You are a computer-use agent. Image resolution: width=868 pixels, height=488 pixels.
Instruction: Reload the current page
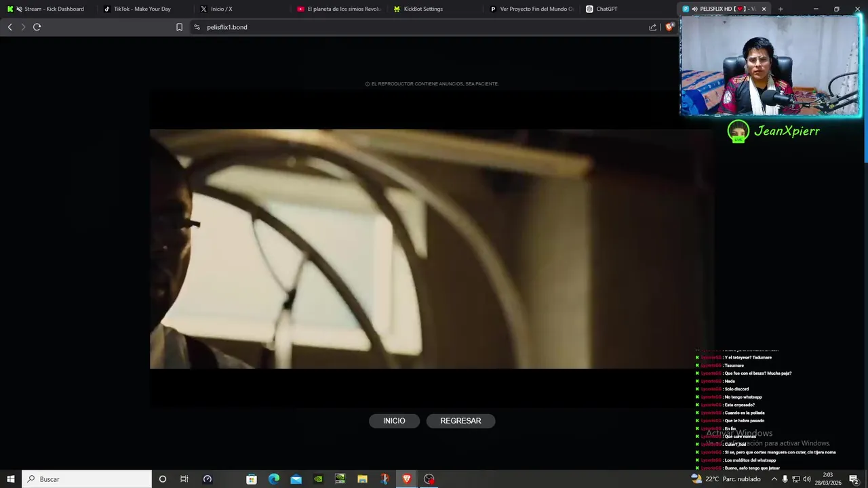click(37, 27)
